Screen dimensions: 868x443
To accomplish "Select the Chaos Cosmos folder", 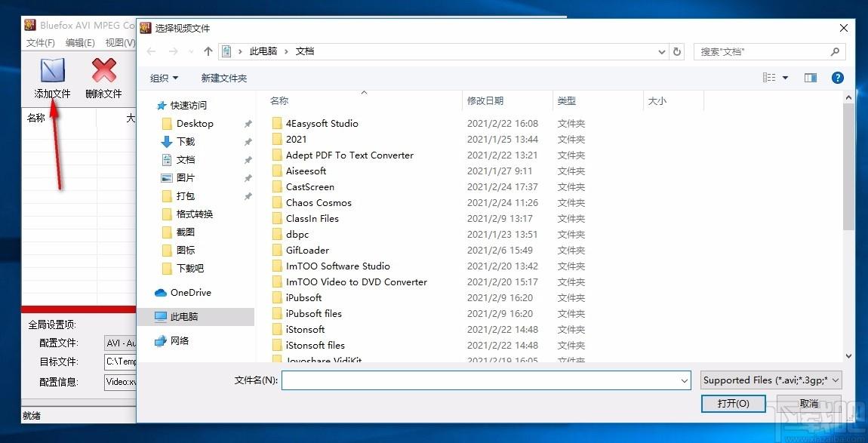I will [x=319, y=203].
